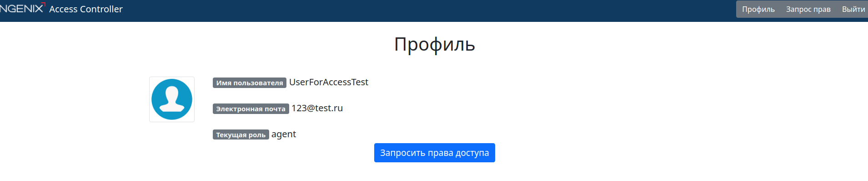
Task: Click the Имя пользователя label badge
Action: 250,83
